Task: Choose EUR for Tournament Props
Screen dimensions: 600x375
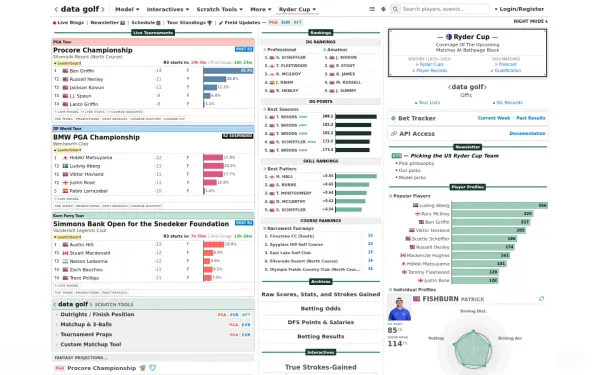Action: (246, 334)
